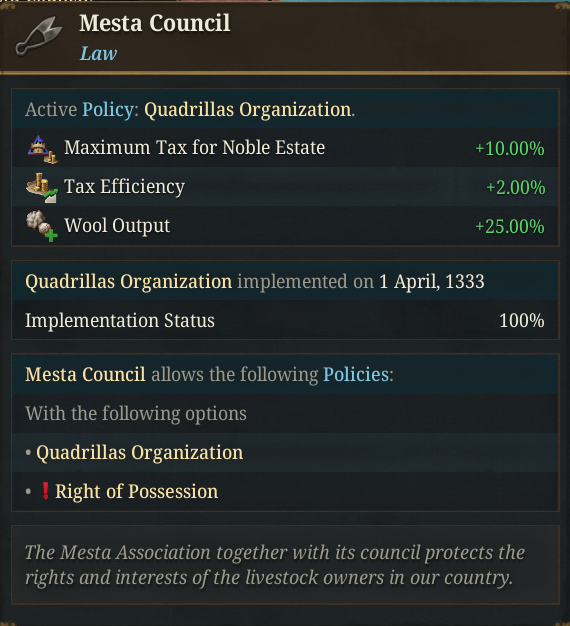The image size is (570, 626).
Task: Click 'Mesta Council' in the allows policies line
Action: click(x=85, y=374)
